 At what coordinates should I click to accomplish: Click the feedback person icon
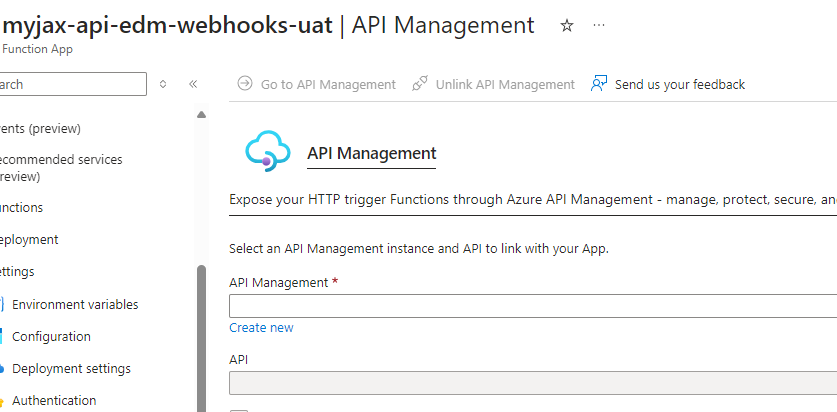coord(599,84)
